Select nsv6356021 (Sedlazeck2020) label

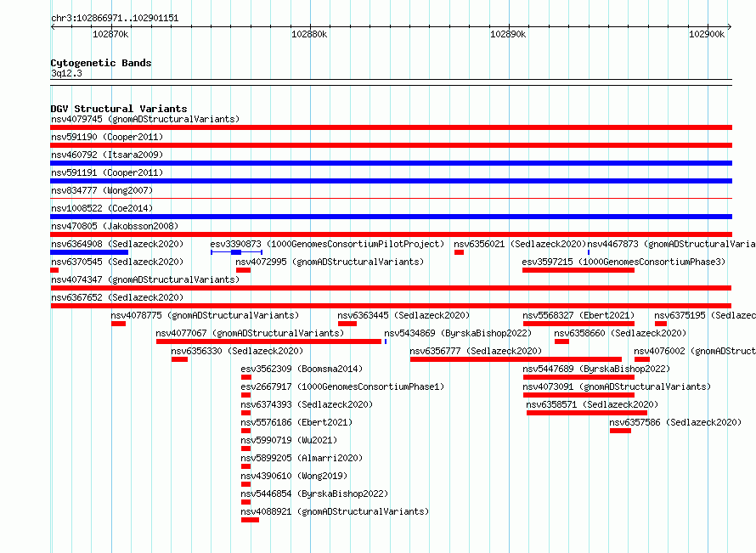coord(520,244)
